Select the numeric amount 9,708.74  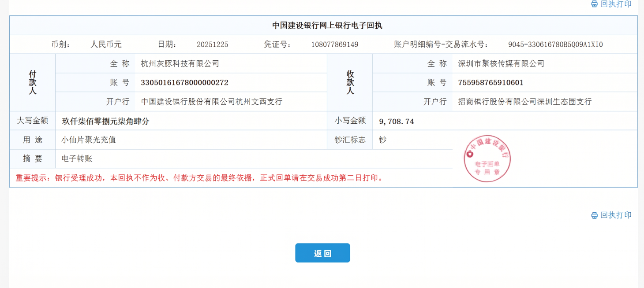pyautogui.click(x=397, y=122)
